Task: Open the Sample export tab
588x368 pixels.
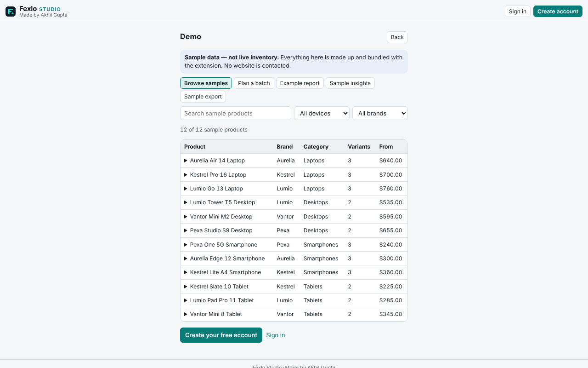Action: pyautogui.click(x=203, y=97)
